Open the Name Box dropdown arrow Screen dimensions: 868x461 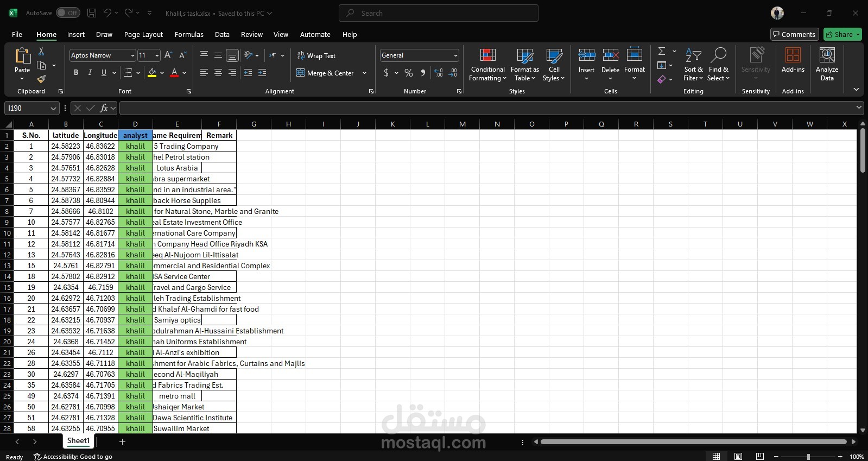(53, 108)
